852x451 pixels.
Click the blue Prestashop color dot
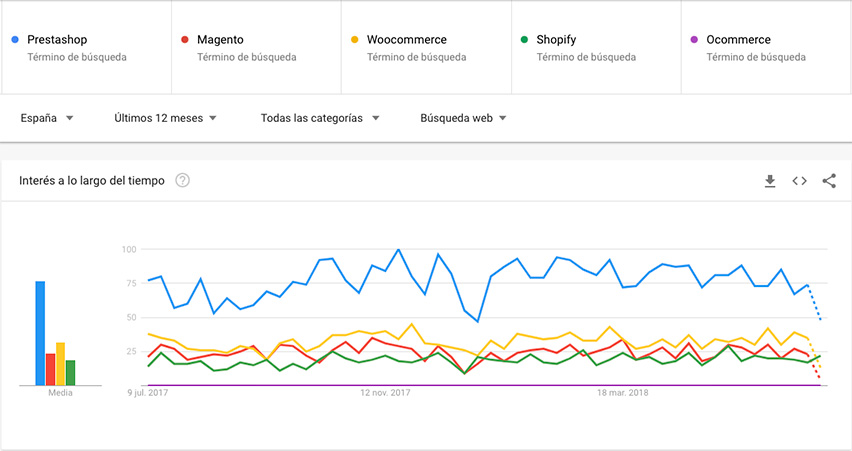(15, 40)
